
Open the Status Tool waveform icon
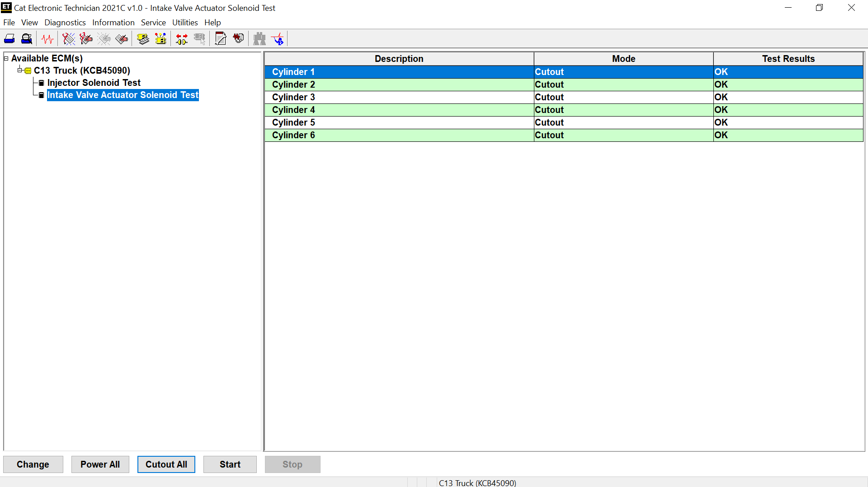[47, 39]
